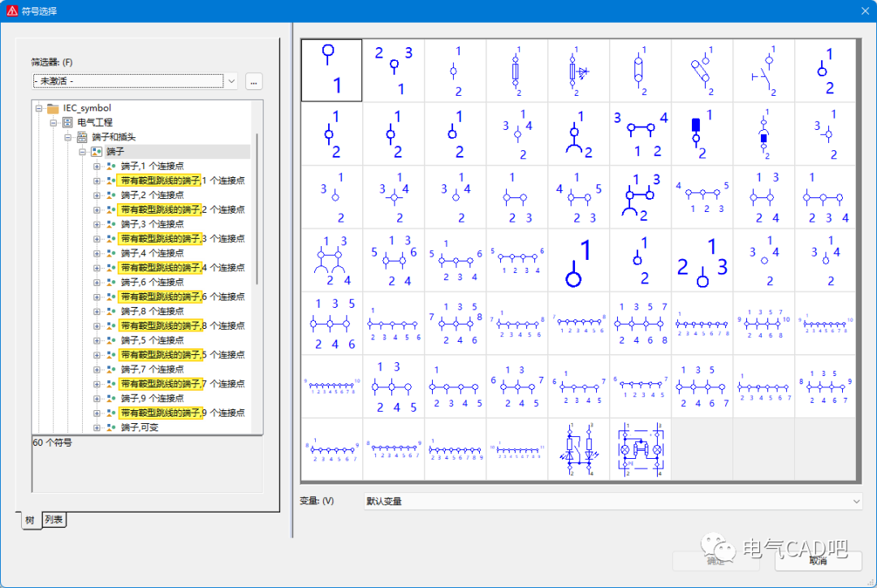This screenshot has height=588, width=877.
Task: Choose the double-deck terminal symbol with arcs 1 3 2 4
Action: (x=331, y=260)
